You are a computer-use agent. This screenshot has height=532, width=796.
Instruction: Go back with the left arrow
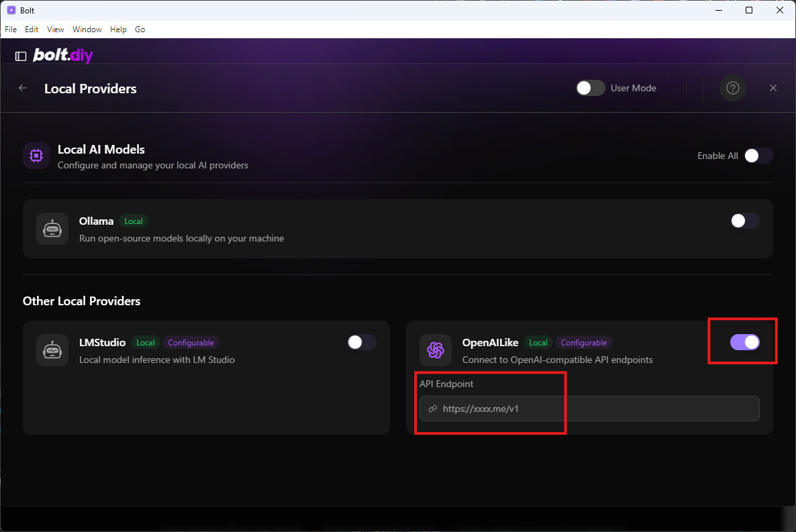tap(23, 88)
